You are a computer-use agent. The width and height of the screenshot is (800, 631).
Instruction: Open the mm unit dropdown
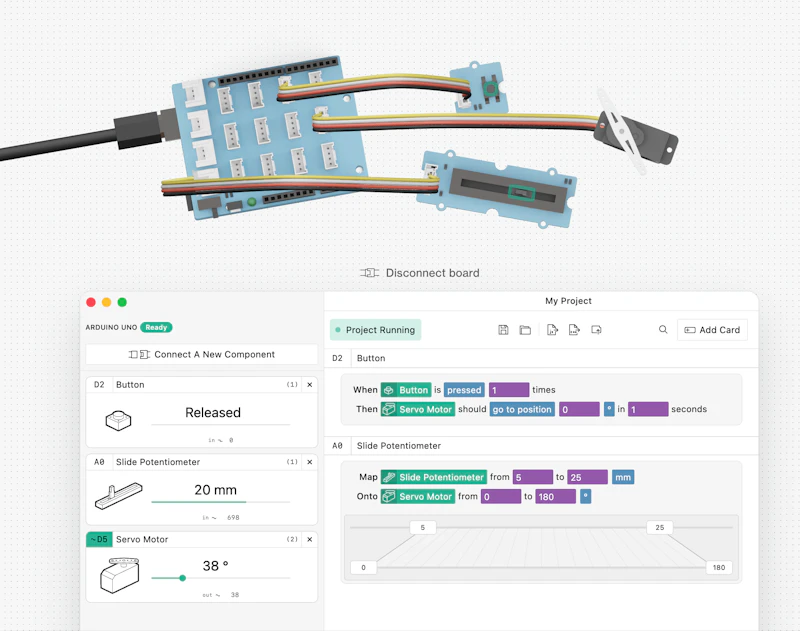pyautogui.click(x=623, y=477)
